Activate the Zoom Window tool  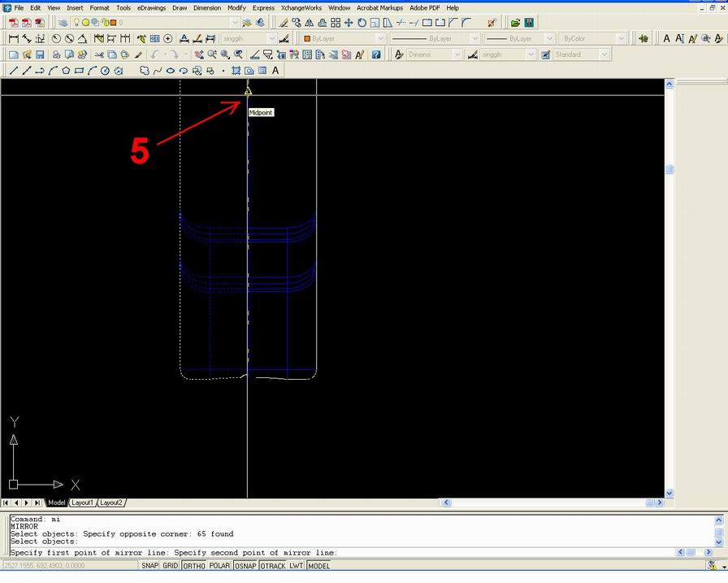(x=223, y=54)
